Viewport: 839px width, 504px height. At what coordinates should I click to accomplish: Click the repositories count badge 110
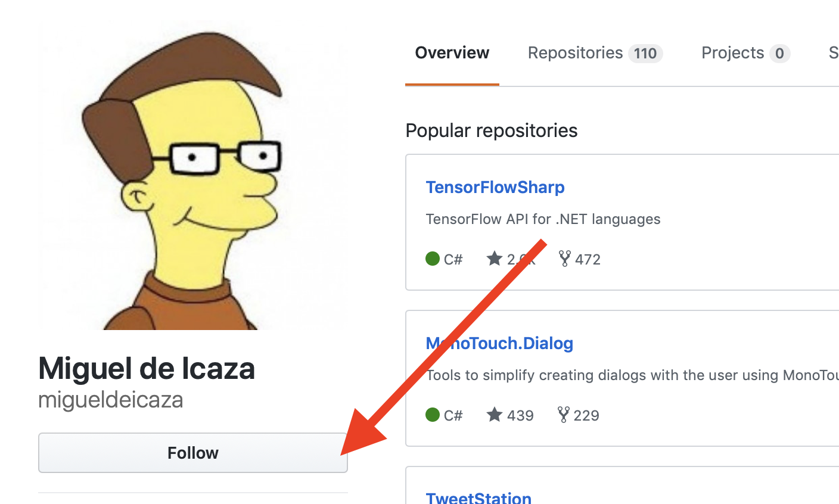[645, 54]
